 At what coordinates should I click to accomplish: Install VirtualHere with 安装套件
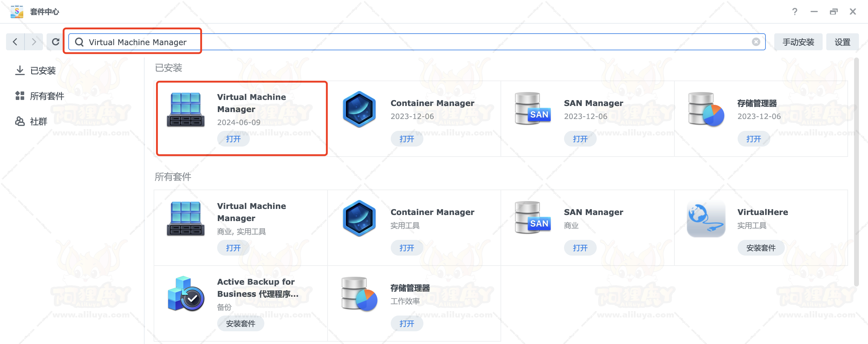[761, 247]
